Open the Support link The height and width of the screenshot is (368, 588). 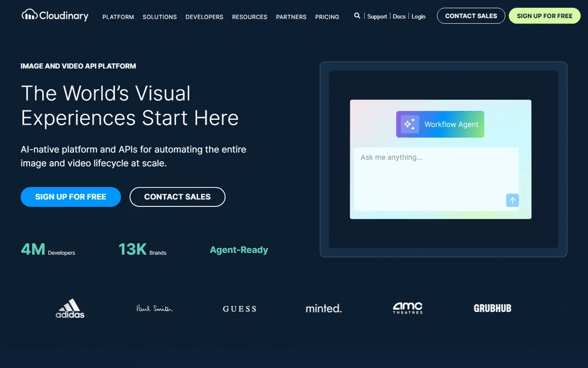click(x=377, y=17)
